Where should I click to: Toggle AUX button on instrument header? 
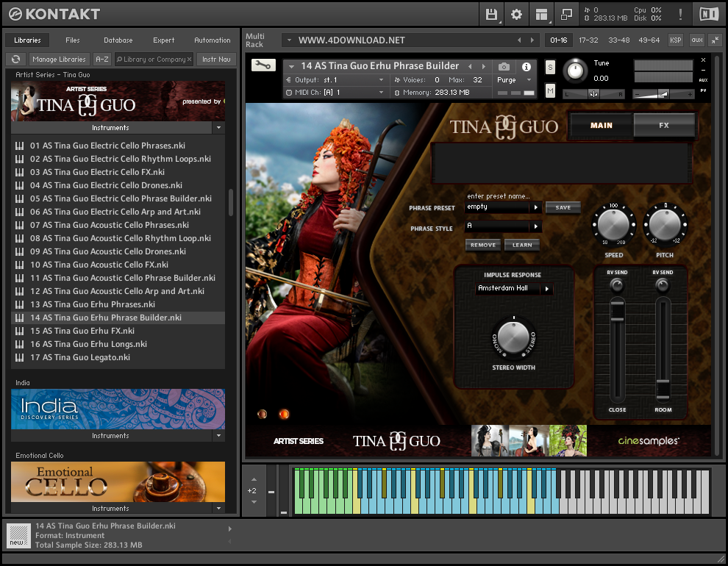click(x=704, y=80)
